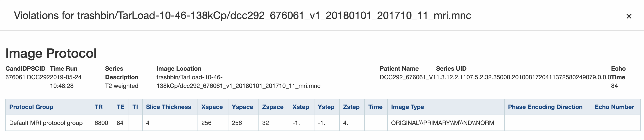The height and width of the screenshot is (140, 644).
Task: Sort table by Protocol Group column
Action: click(32, 107)
